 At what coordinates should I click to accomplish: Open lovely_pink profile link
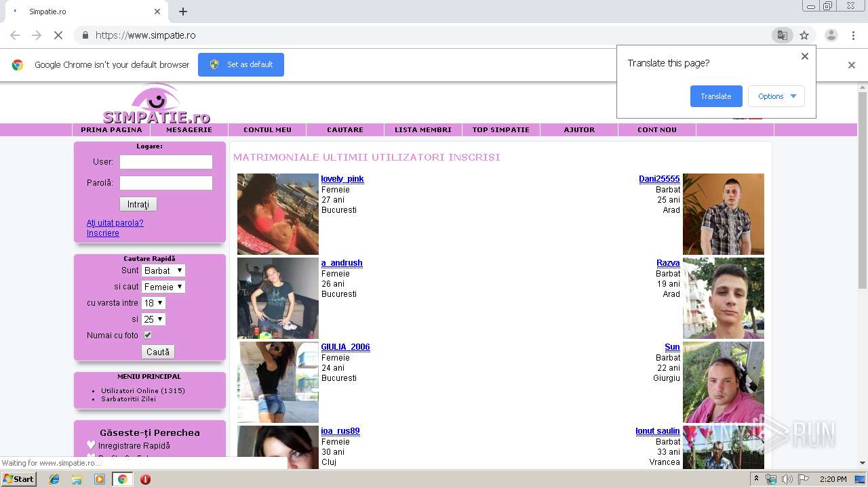click(x=342, y=179)
